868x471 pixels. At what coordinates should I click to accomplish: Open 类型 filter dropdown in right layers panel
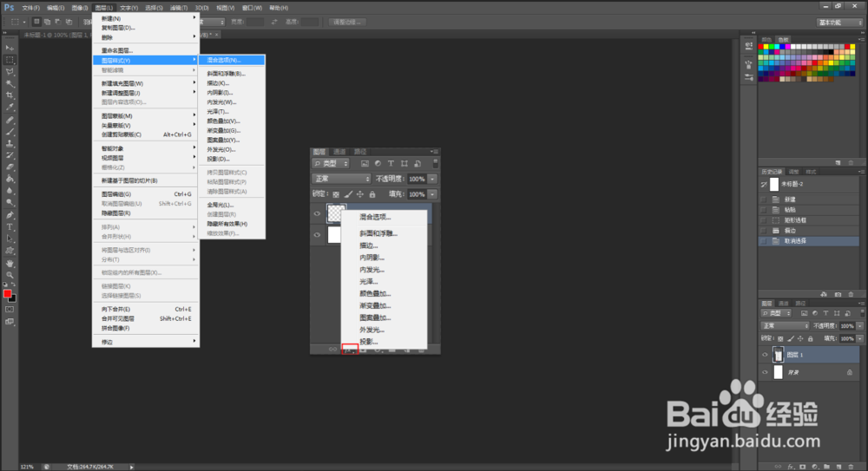click(x=776, y=313)
